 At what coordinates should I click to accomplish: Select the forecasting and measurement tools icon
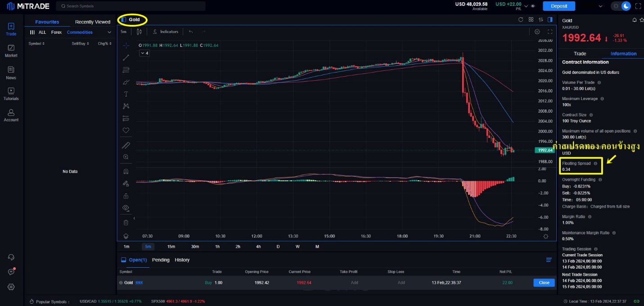click(x=126, y=118)
